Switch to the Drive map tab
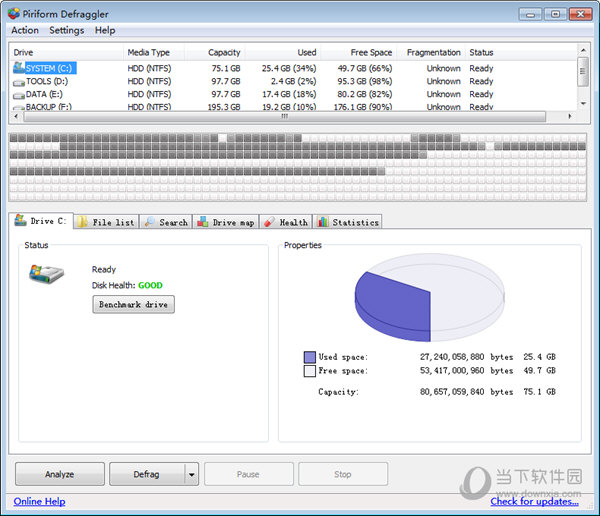Viewport: 600px width, 516px height. [x=226, y=222]
